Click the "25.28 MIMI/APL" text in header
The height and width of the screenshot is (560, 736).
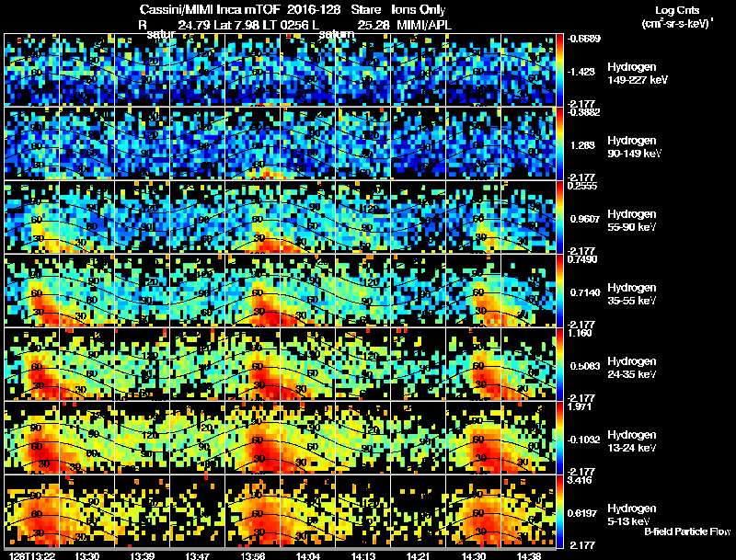pyautogui.click(x=404, y=25)
